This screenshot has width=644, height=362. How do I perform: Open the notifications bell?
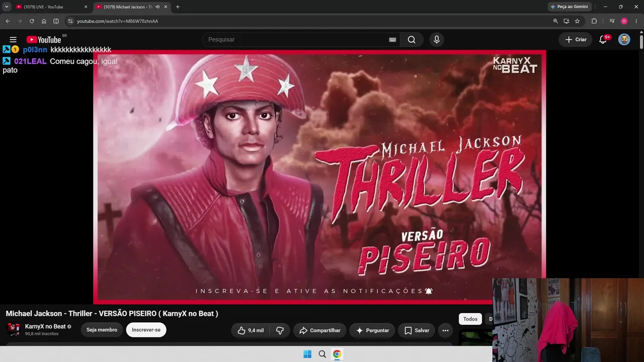(603, 40)
